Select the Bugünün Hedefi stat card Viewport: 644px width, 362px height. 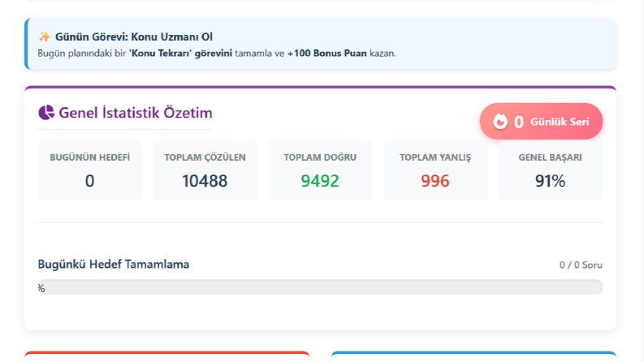(x=90, y=170)
